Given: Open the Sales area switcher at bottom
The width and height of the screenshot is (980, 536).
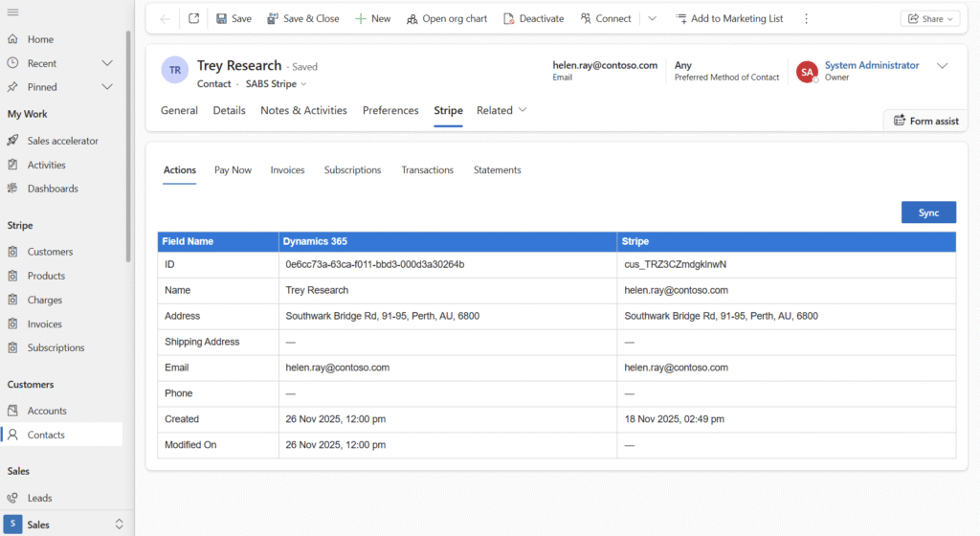Looking at the screenshot, I should tap(65, 525).
